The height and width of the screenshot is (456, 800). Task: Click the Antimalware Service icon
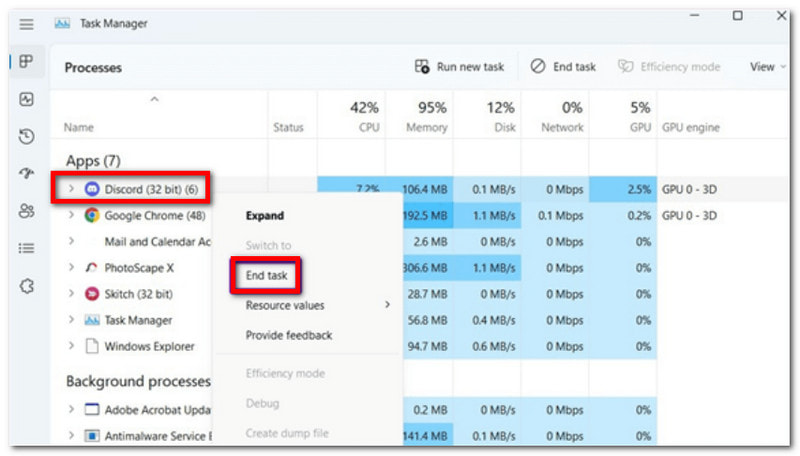(92, 436)
